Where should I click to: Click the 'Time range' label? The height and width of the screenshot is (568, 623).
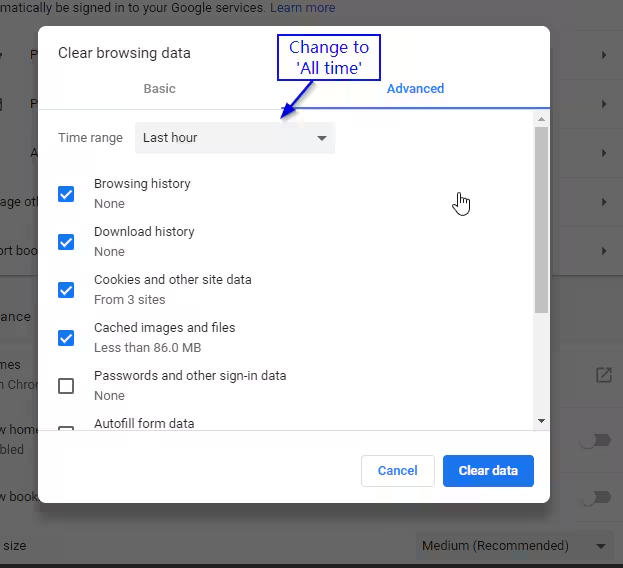(90, 138)
